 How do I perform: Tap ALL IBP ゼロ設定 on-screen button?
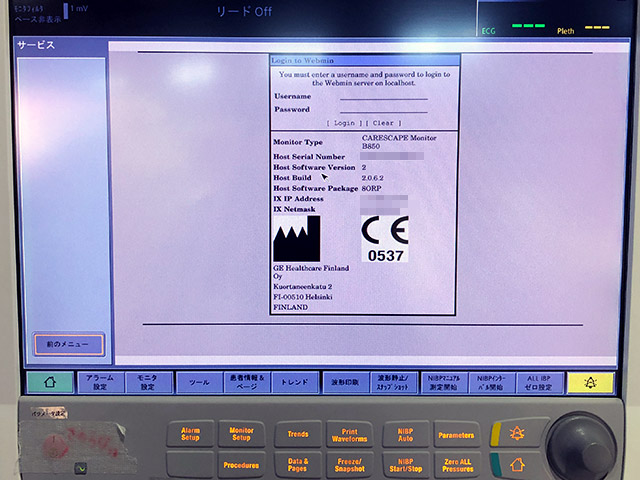[x=540, y=383]
